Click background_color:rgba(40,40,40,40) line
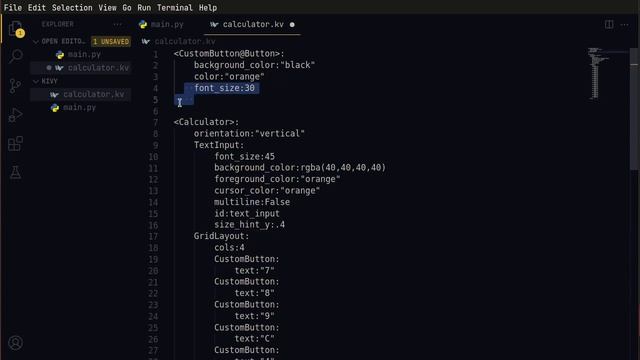This screenshot has height=360, width=640. pos(300,168)
